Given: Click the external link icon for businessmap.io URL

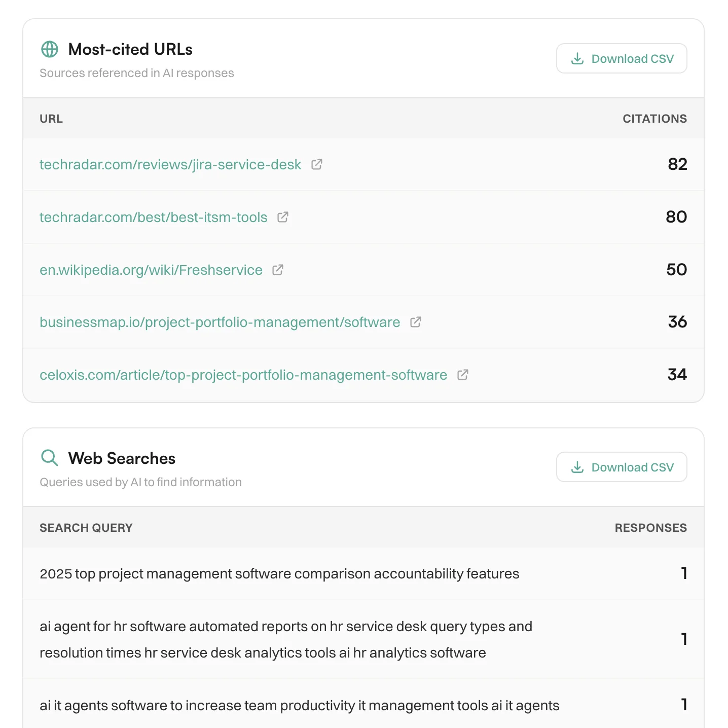Looking at the screenshot, I should [x=415, y=322].
